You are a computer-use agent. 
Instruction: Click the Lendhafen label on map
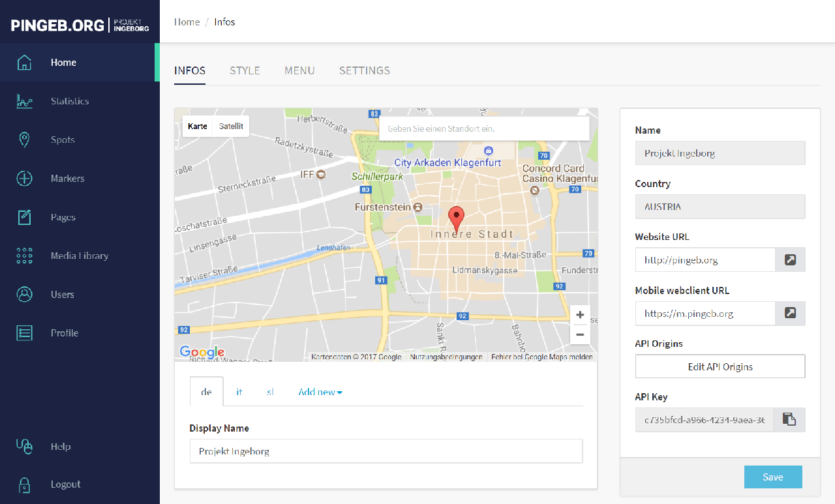coord(333,248)
